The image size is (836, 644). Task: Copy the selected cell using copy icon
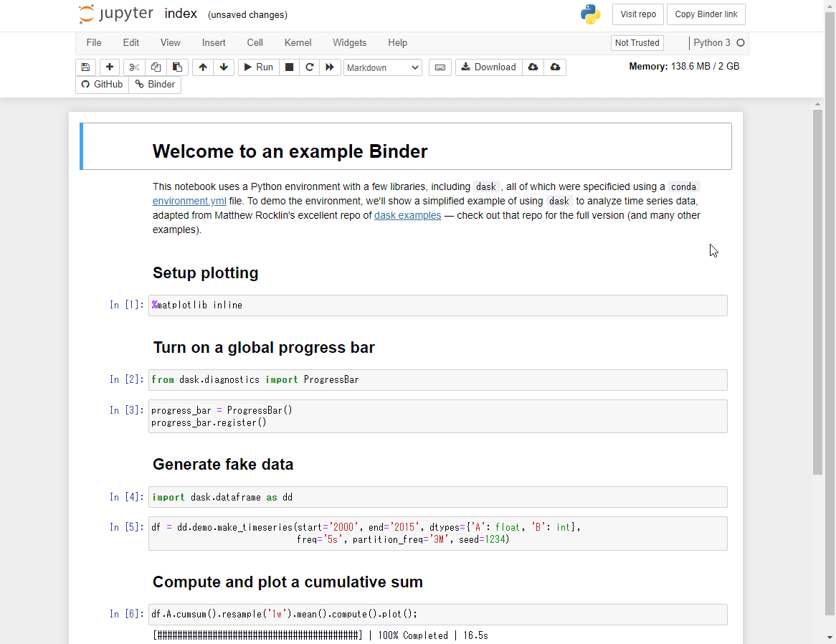(x=156, y=67)
